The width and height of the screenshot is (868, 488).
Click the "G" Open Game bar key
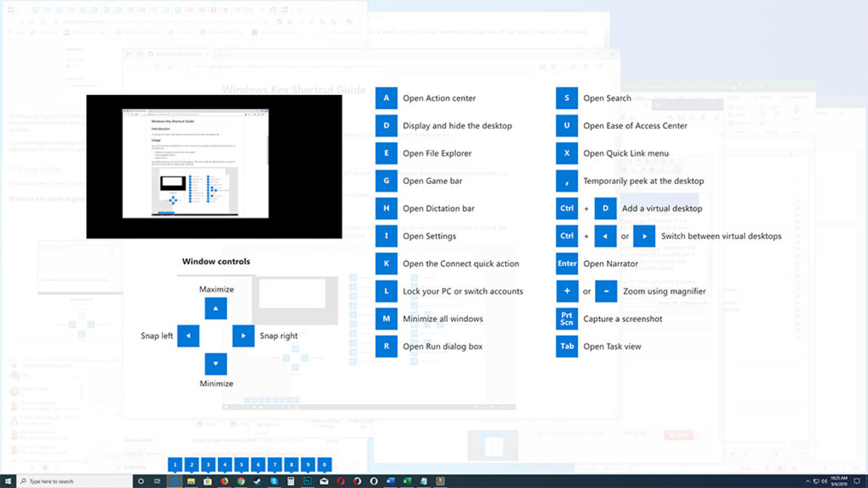pyautogui.click(x=386, y=180)
